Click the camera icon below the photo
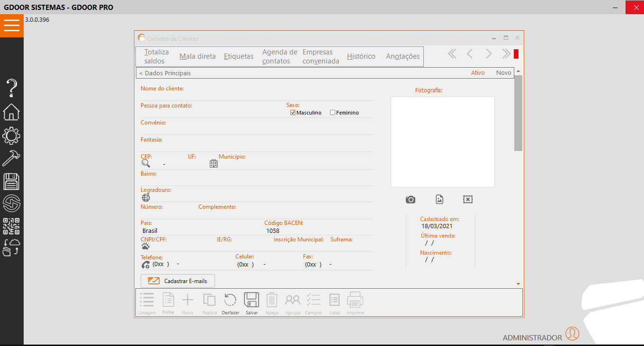Image resolution: width=644 pixels, height=346 pixels. click(411, 200)
